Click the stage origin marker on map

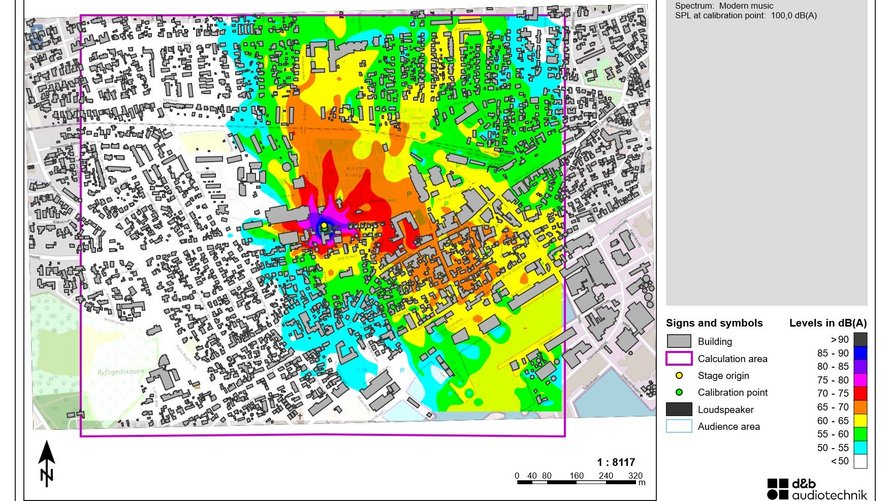pos(324,229)
